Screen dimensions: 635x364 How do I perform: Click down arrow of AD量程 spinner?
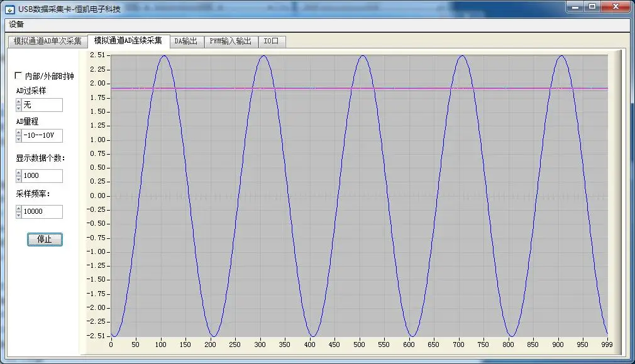coord(18,139)
